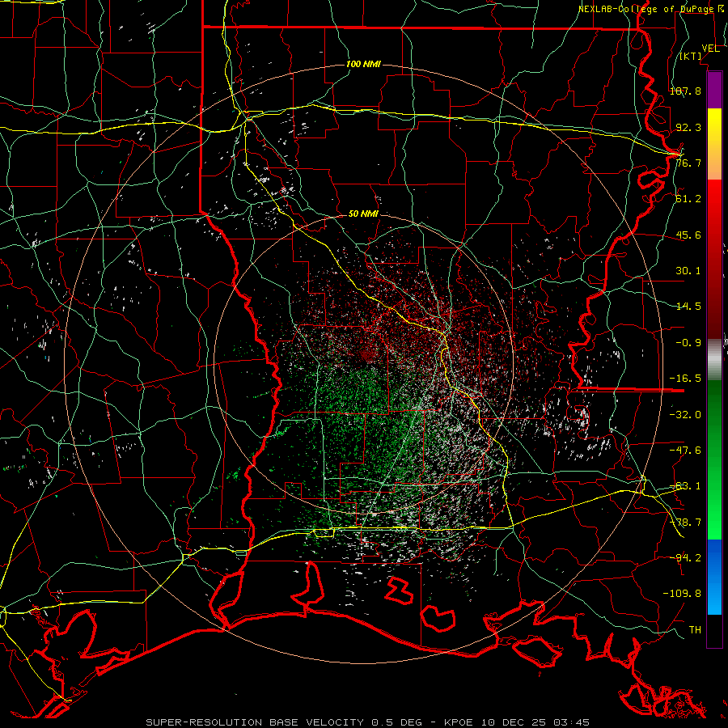
Task: Pick the blue segment of velocity color bar
Action: [714, 577]
